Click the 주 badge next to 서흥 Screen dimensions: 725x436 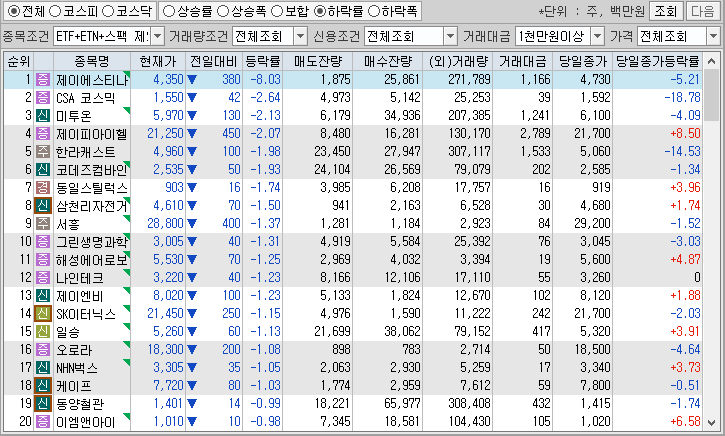[x=43, y=224]
